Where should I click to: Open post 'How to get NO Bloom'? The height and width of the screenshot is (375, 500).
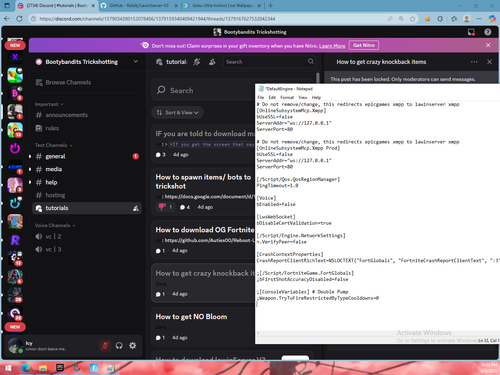point(191,317)
